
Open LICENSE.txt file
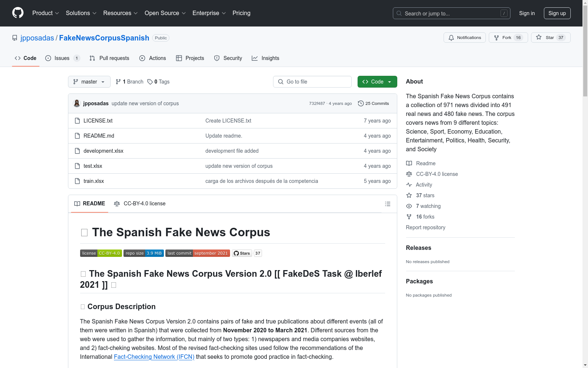[x=98, y=121]
